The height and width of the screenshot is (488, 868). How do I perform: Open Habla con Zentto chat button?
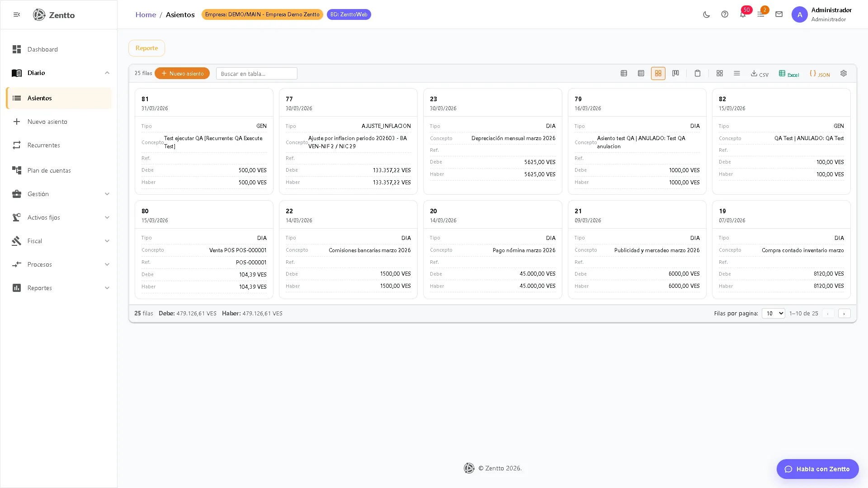[x=817, y=469]
